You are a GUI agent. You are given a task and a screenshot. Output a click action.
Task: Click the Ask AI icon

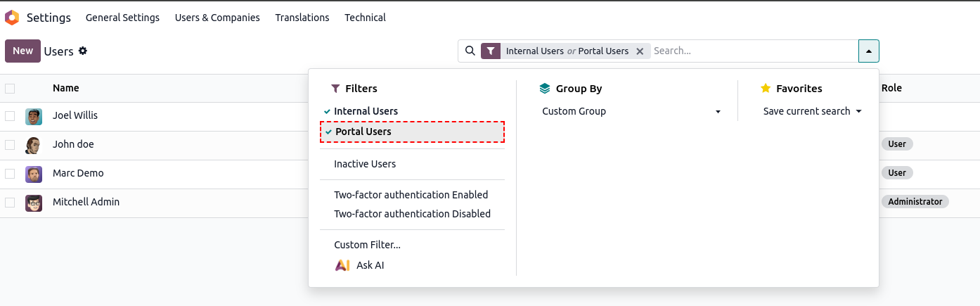click(x=342, y=265)
